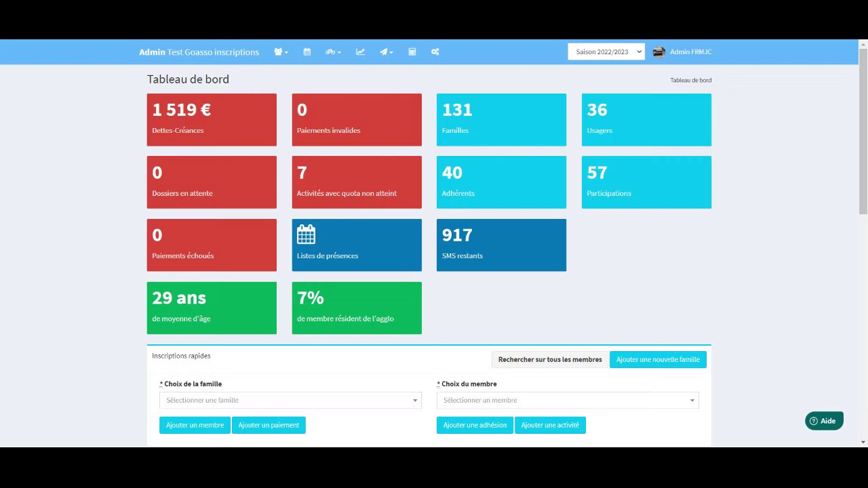The height and width of the screenshot is (488, 868).
Task: Click the Ajouter un paiement button
Action: (269, 425)
